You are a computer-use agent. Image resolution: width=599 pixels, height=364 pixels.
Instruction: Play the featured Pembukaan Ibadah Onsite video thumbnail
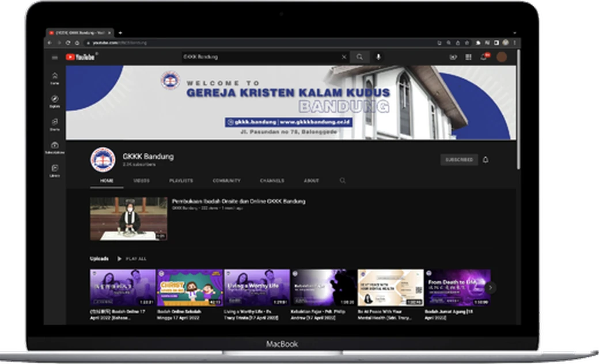coord(128,219)
